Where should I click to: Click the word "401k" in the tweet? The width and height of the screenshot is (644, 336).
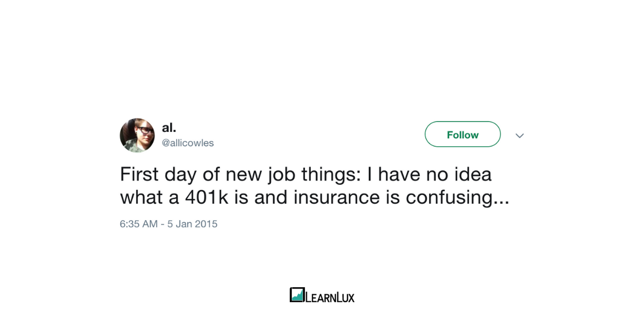click(208, 198)
